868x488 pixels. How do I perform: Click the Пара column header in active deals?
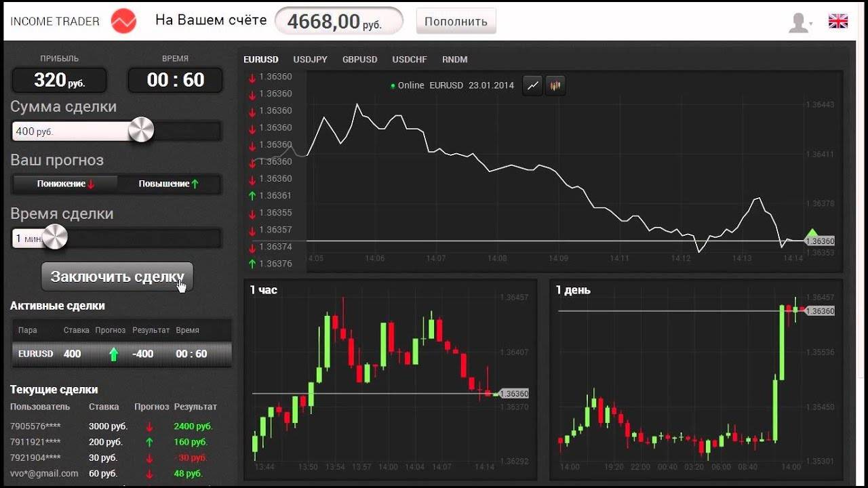click(28, 330)
